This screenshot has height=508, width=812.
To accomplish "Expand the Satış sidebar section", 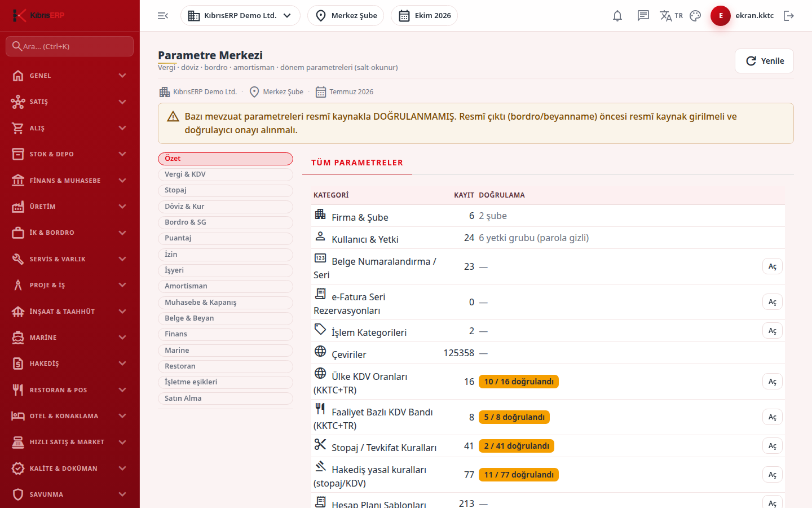I will [69, 102].
